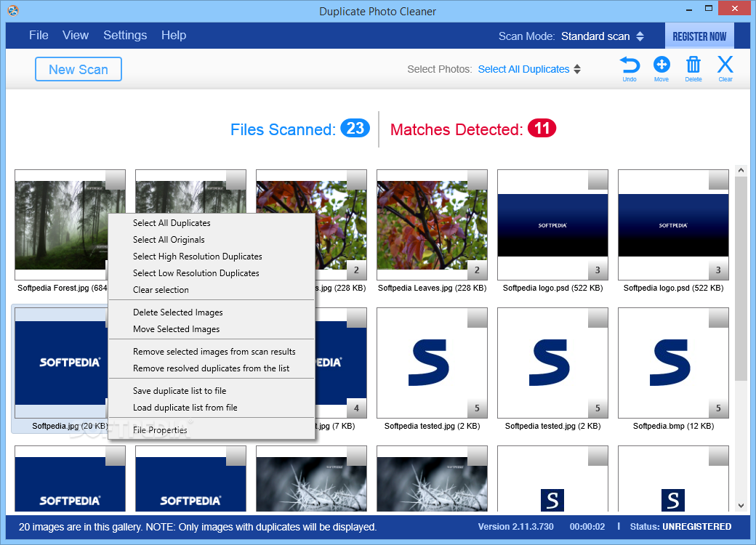Tick checkbox on the fully labeled Softpedia Leaves.jpg

click(x=477, y=179)
